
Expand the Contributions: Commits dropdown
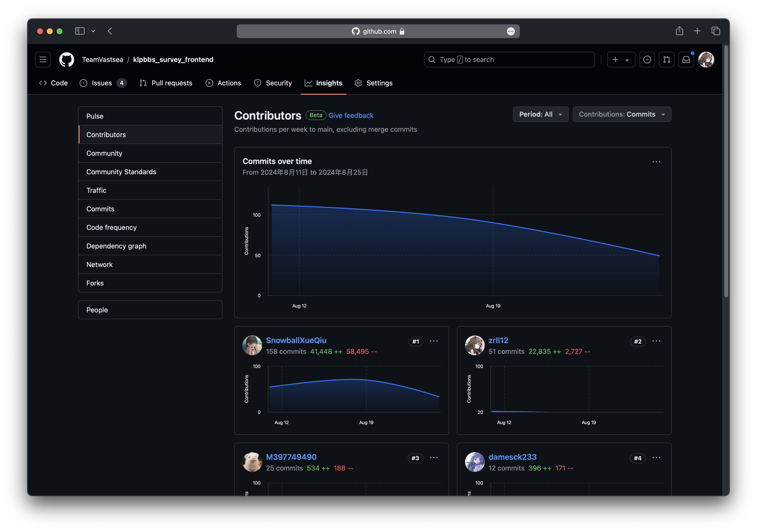pyautogui.click(x=622, y=114)
